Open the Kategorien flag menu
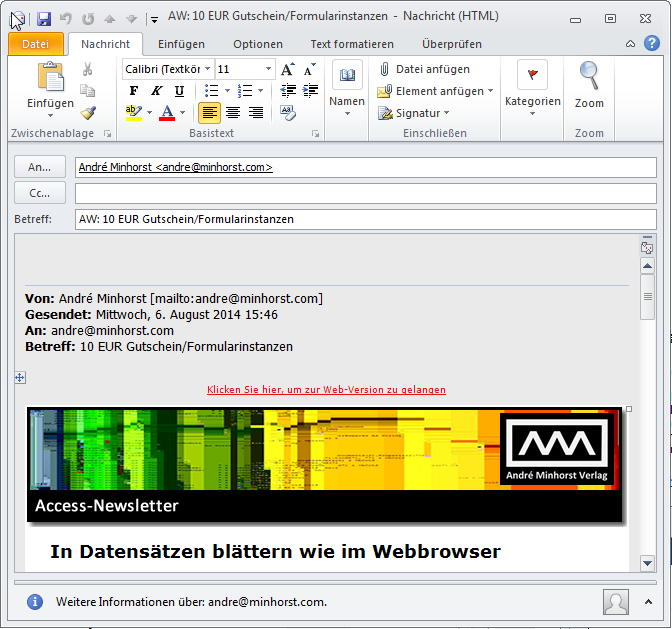672x629 pixels. coord(533,88)
